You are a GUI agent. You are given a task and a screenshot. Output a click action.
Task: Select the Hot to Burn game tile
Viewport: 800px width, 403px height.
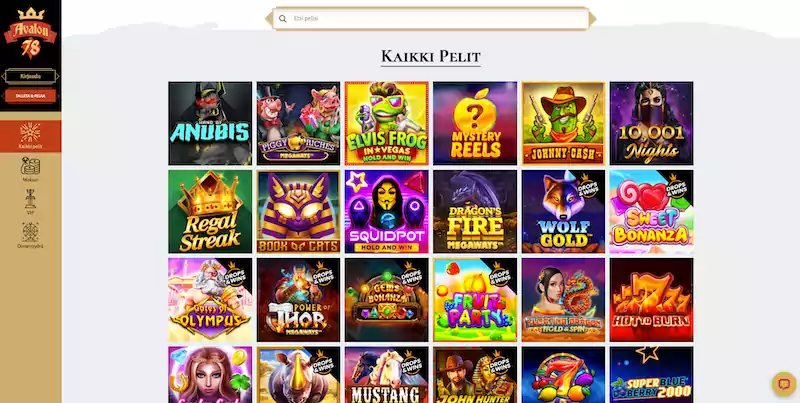click(x=652, y=299)
